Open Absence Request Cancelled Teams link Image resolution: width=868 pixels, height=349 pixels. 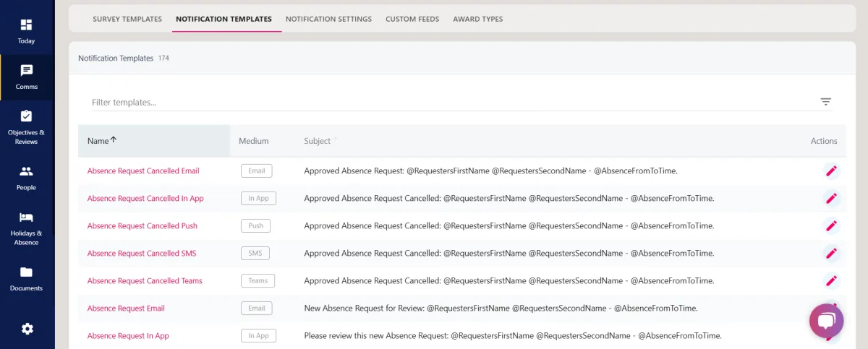[x=145, y=281]
